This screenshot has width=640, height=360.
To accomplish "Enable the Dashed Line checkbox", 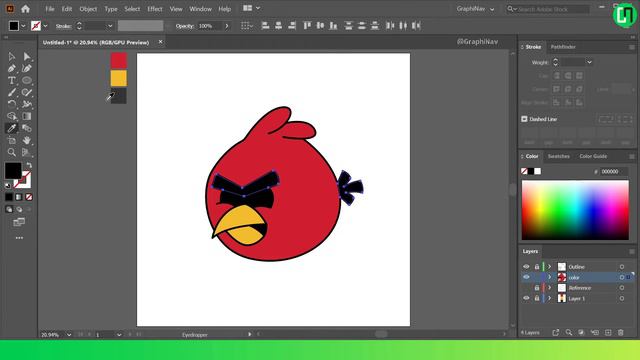I will pos(524,119).
